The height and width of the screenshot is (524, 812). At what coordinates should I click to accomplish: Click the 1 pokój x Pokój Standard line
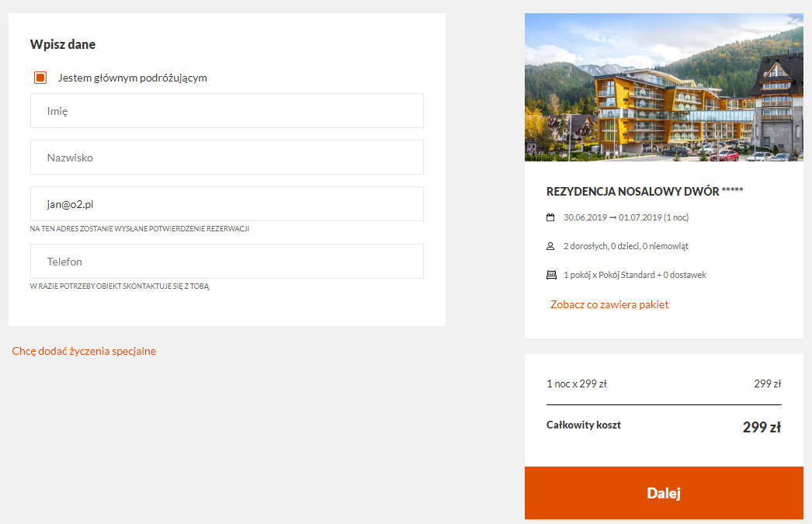pos(635,275)
